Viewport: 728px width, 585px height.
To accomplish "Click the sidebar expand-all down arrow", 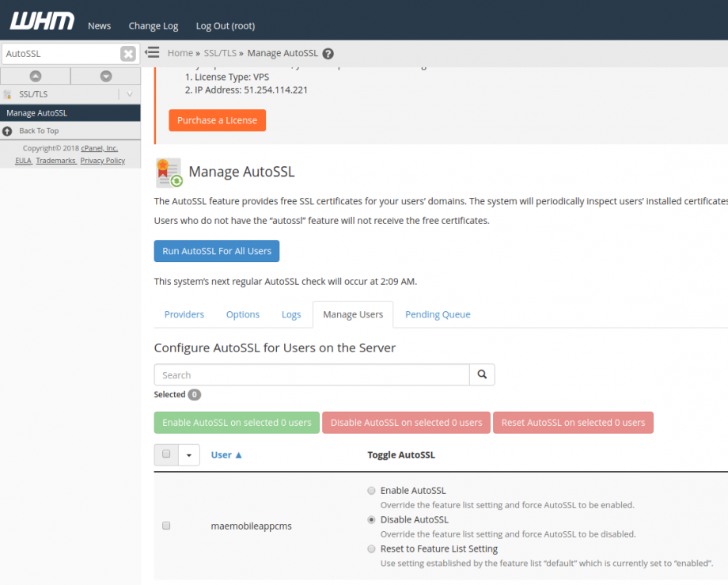I will 106,76.
